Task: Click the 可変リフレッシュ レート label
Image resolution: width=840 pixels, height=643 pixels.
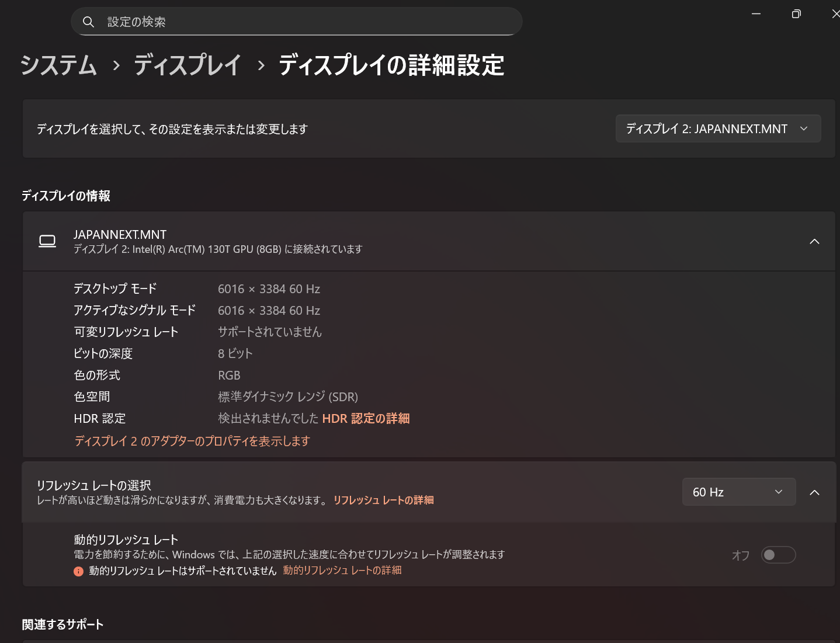Action: coord(126,332)
